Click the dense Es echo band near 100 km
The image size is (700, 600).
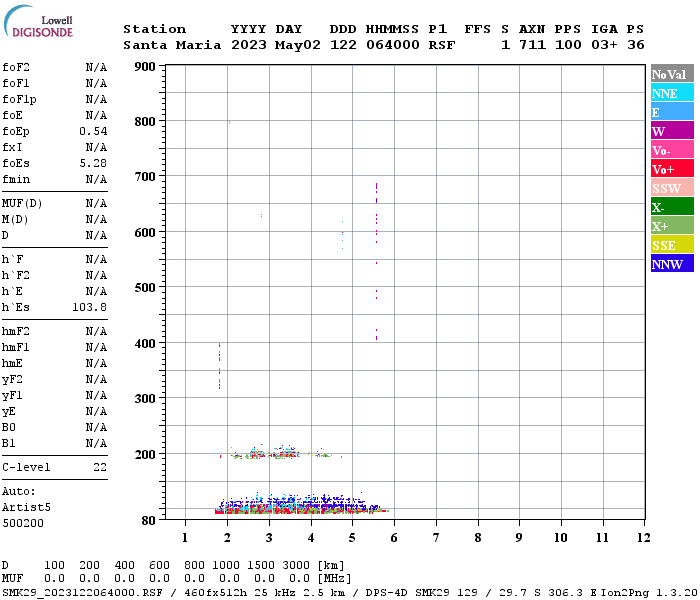[x=301, y=504]
